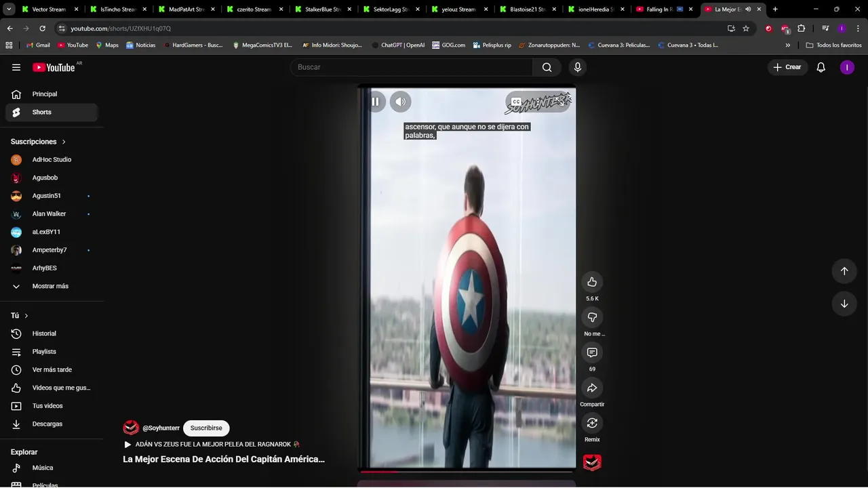Open the Agustin51 subscription

tap(52, 196)
